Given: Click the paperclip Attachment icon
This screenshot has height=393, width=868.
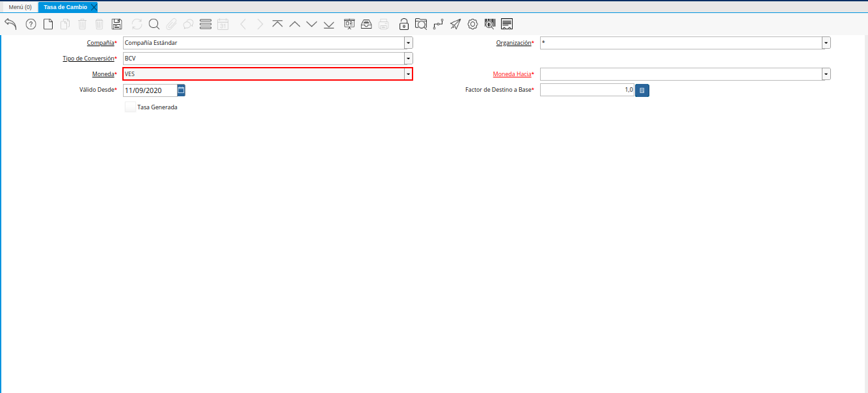Looking at the screenshot, I should coord(171,24).
